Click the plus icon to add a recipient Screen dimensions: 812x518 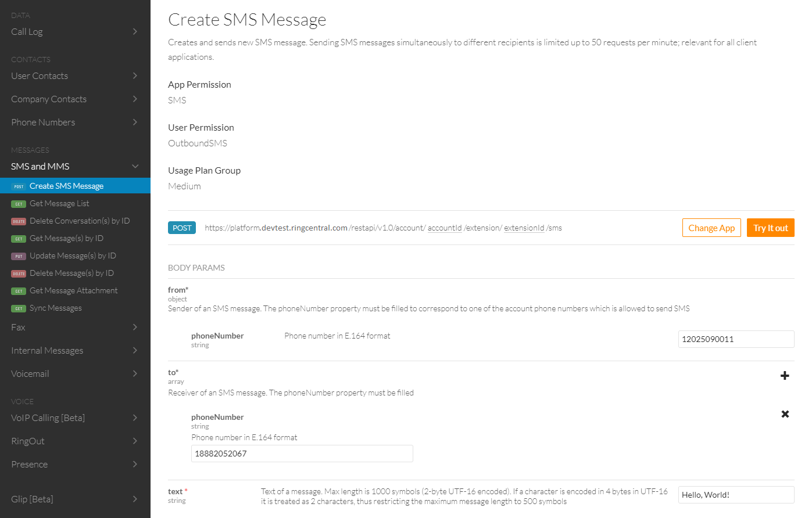[785, 376]
